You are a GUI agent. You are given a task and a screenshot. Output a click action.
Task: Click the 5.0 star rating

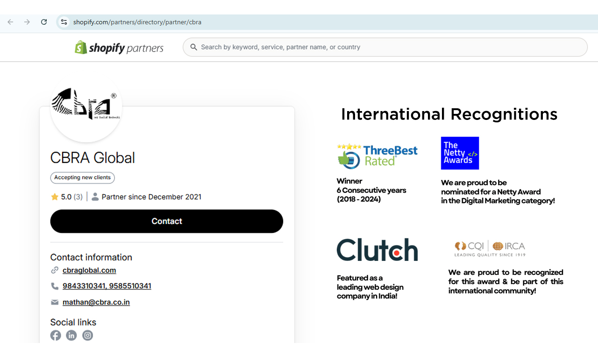coord(66,197)
